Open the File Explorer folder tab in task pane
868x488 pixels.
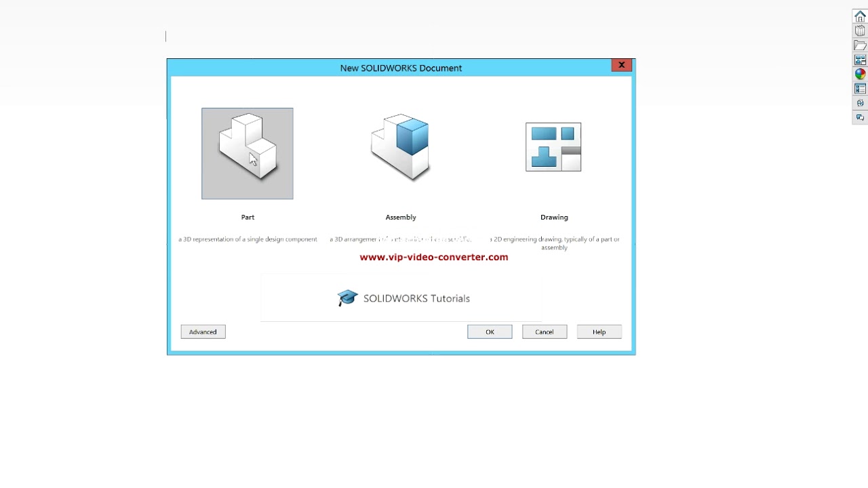pyautogui.click(x=860, y=45)
